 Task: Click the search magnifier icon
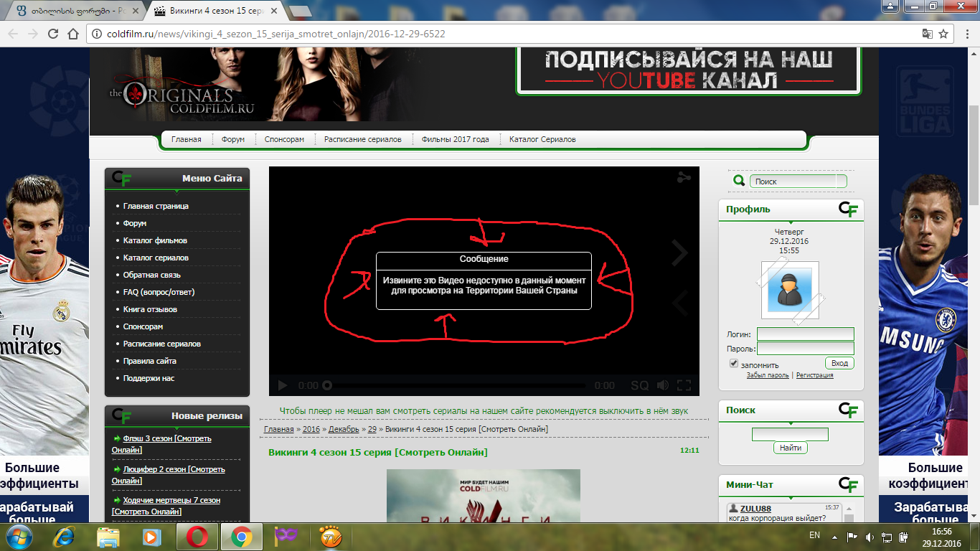(x=739, y=181)
